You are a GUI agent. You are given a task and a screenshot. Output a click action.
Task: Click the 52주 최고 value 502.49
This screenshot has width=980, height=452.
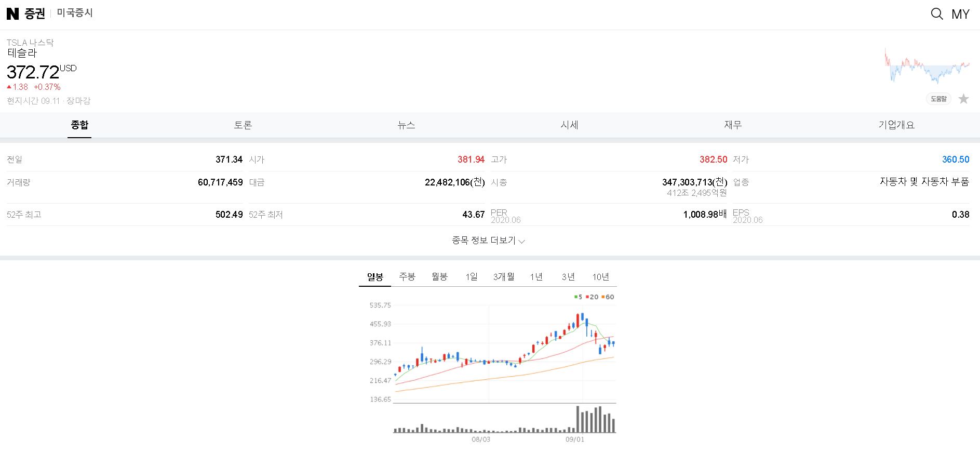pos(229,215)
